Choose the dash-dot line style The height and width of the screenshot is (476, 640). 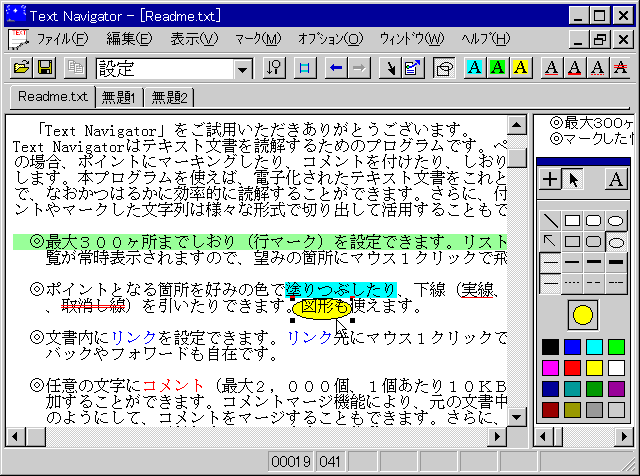[x=616, y=283]
